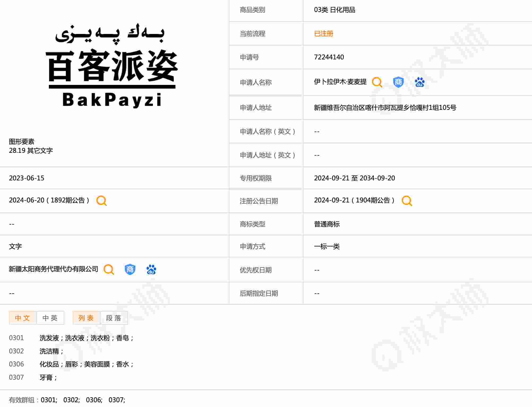Screen dimensions: 532x407
Task: Switch to the 中文 language tab
Action: pos(23,318)
